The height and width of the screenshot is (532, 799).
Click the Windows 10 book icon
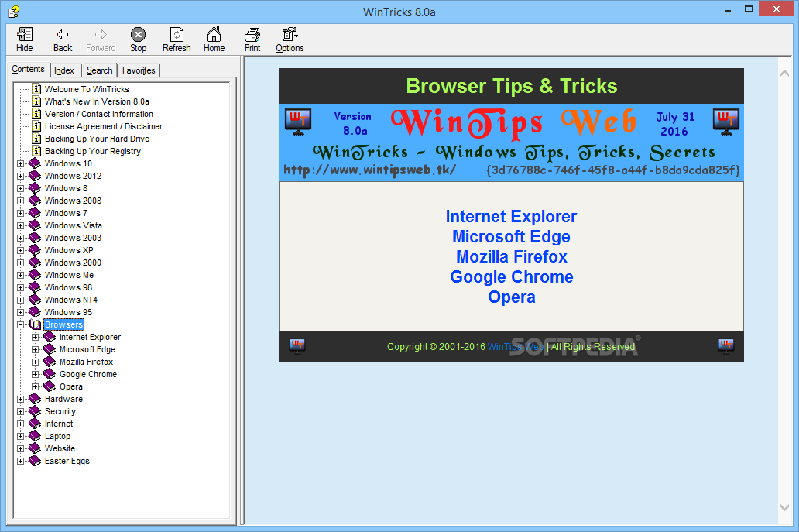point(35,163)
